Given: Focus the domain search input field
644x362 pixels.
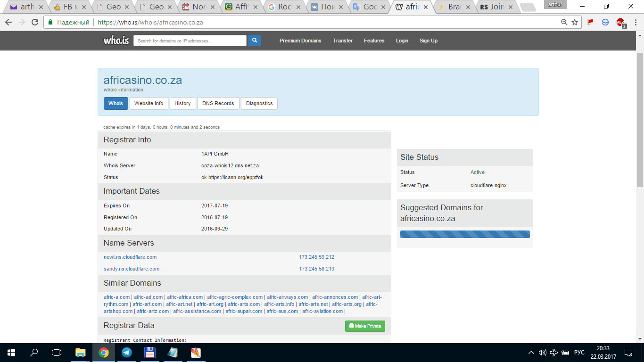Looking at the screenshot, I should [190, 41].
